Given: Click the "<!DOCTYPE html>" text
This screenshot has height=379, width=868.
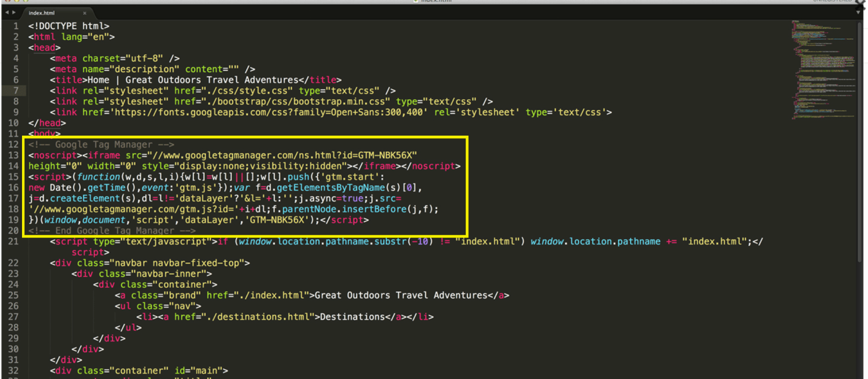Looking at the screenshot, I should [x=69, y=26].
